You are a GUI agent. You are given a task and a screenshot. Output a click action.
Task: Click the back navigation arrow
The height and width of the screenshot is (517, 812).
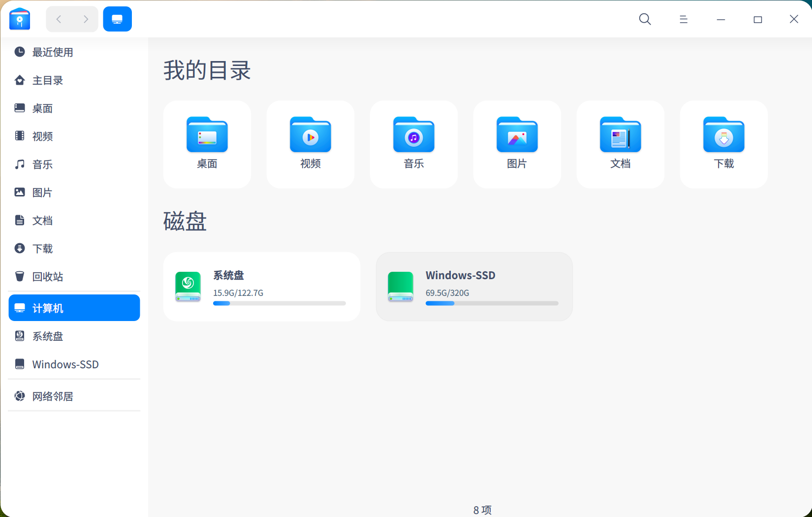point(59,19)
